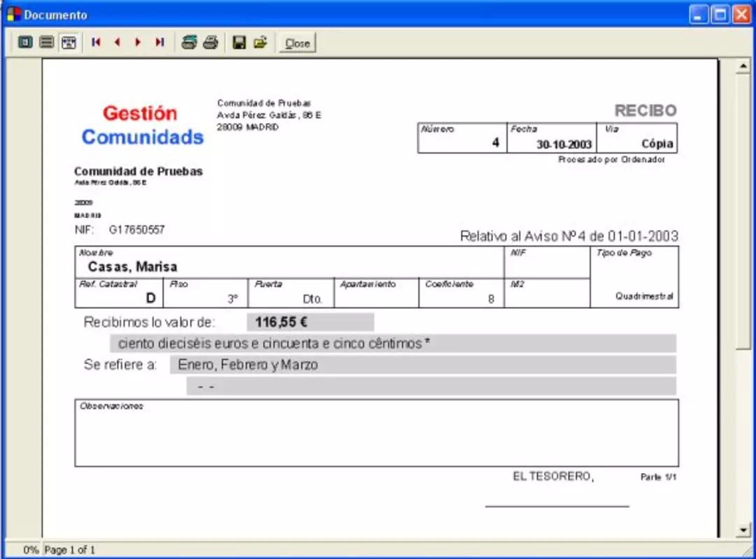Jump to the last page of the report
This screenshot has height=559, width=756.
[x=159, y=43]
